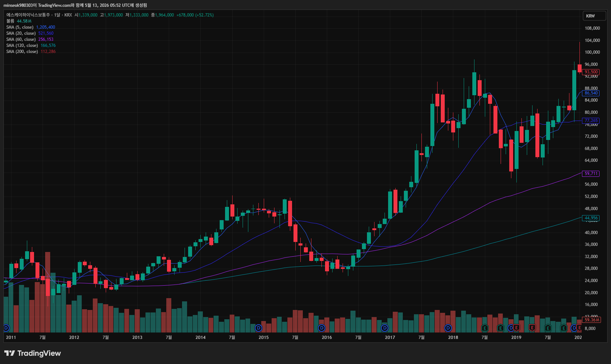Click the 종1,964,000 close value
Image resolution: width=611 pixels, height=364 pixels.
(162, 15)
